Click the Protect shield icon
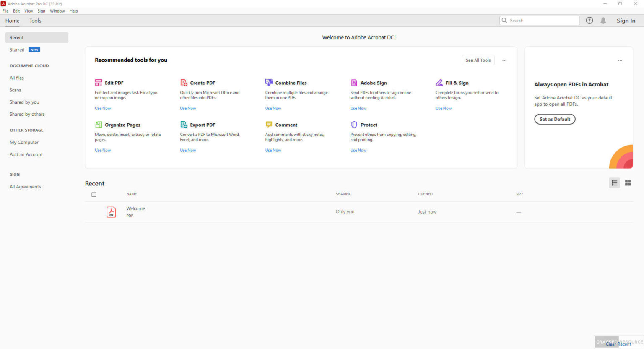 [x=354, y=125]
